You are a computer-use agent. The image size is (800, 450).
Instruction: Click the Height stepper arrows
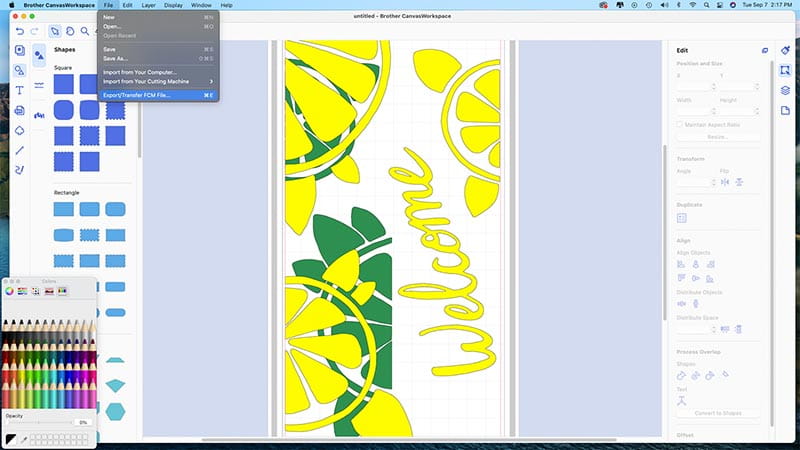point(757,111)
